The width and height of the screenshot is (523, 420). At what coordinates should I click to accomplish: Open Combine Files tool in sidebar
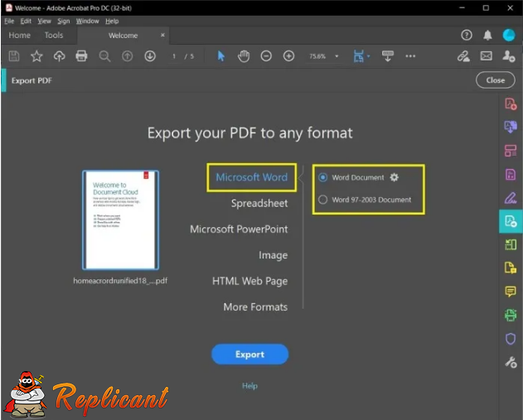[511, 127]
